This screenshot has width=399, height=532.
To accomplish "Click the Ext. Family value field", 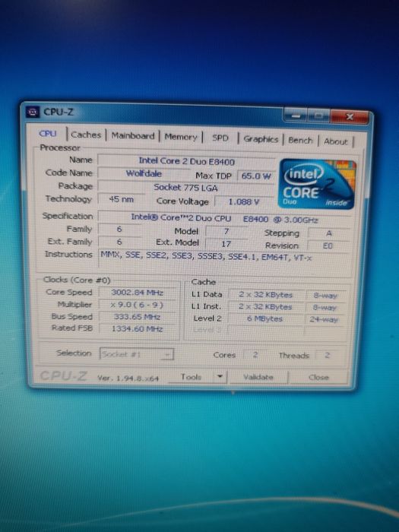I will (119, 242).
